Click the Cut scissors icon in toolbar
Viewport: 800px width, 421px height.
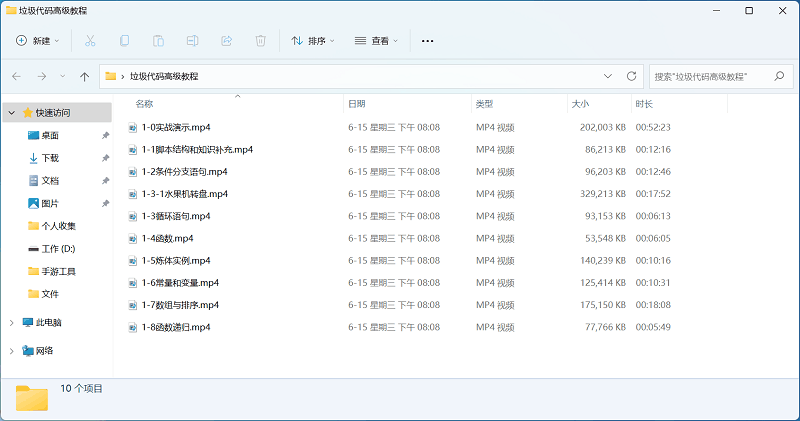click(x=90, y=41)
